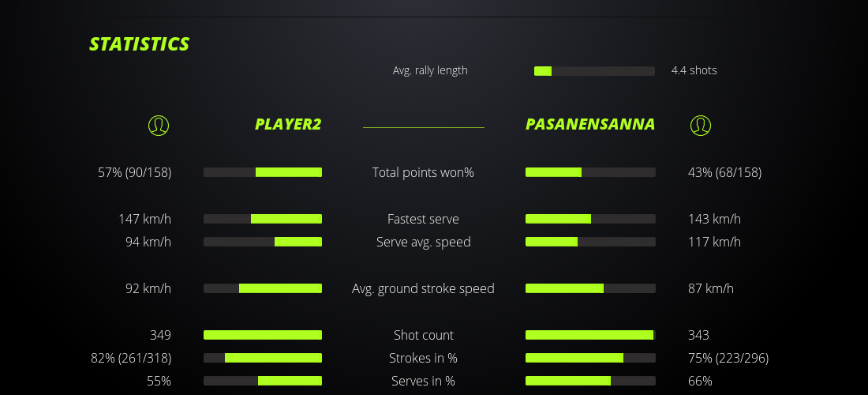868x395 pixels.
Task: Click the 4.4 shots value
Action: [x=694, y=70]
